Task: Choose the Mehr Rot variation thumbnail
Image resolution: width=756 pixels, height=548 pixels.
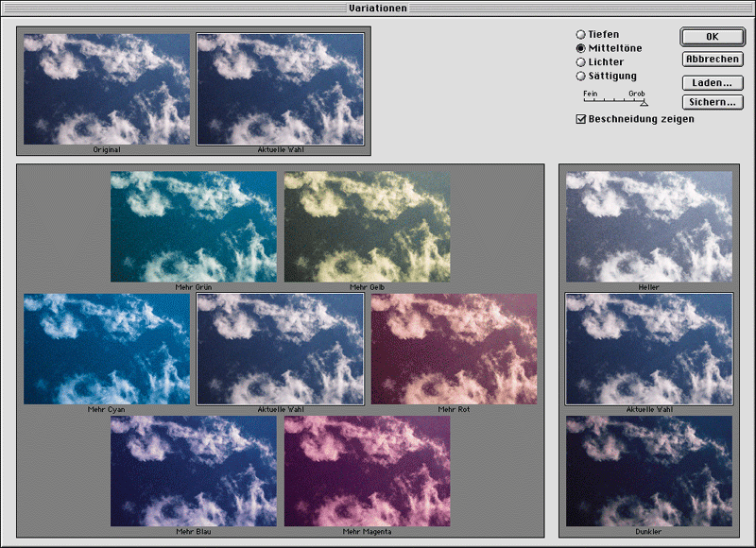Action: click(x=454, y=349)
